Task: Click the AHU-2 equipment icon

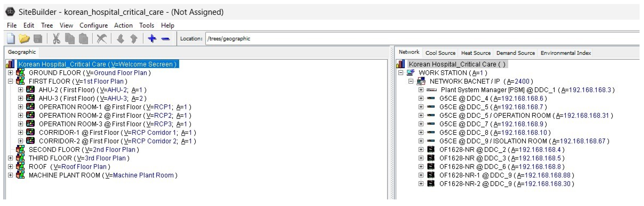Action: [x=31, y=89]
